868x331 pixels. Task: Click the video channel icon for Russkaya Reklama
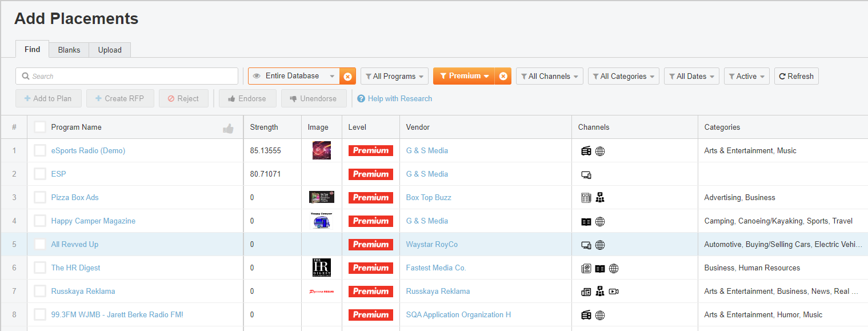click(x=614, y=292)
